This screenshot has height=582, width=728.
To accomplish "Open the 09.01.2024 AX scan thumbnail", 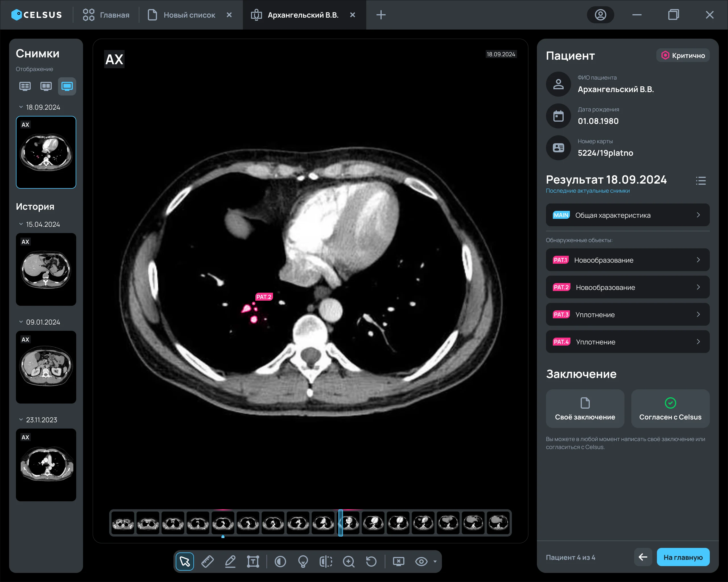I will tap(46, 367).
